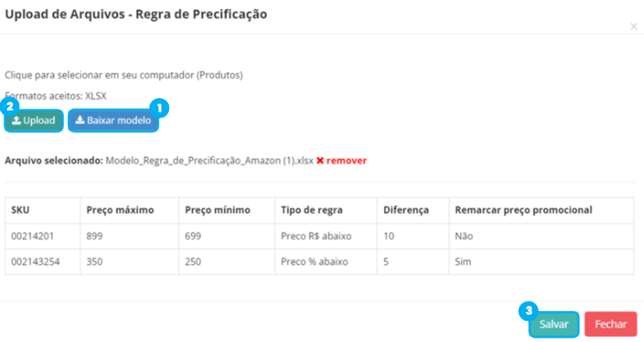Remove the selected file via remover link

(x=346, y=161)
